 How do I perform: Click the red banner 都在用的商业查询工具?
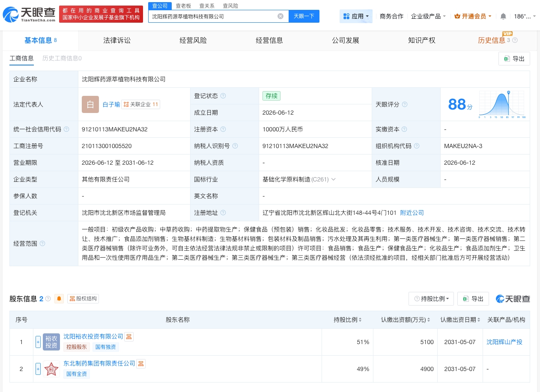(x=101, y=14)
